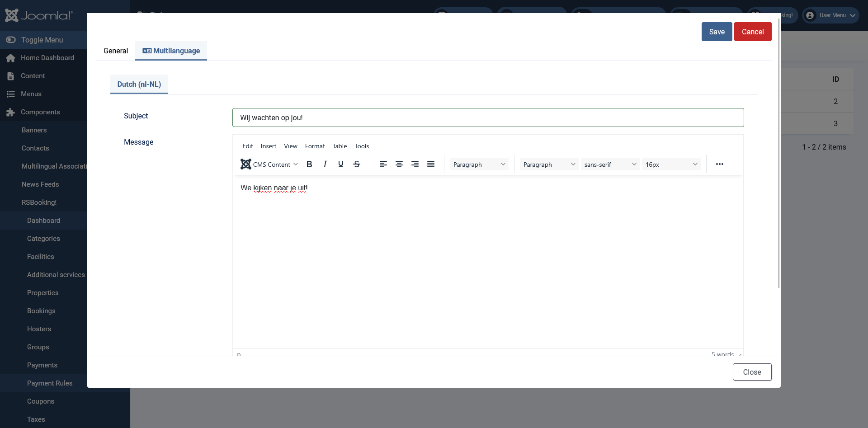The image size is (868, 428).
Task: Toggle bold formatting in editor
Action: pos(309,164)
